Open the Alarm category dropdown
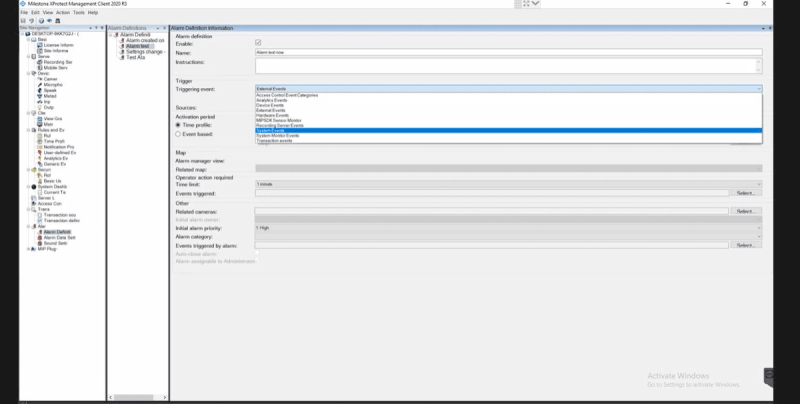Screen dimensions: 800x404 click(509, 237)
